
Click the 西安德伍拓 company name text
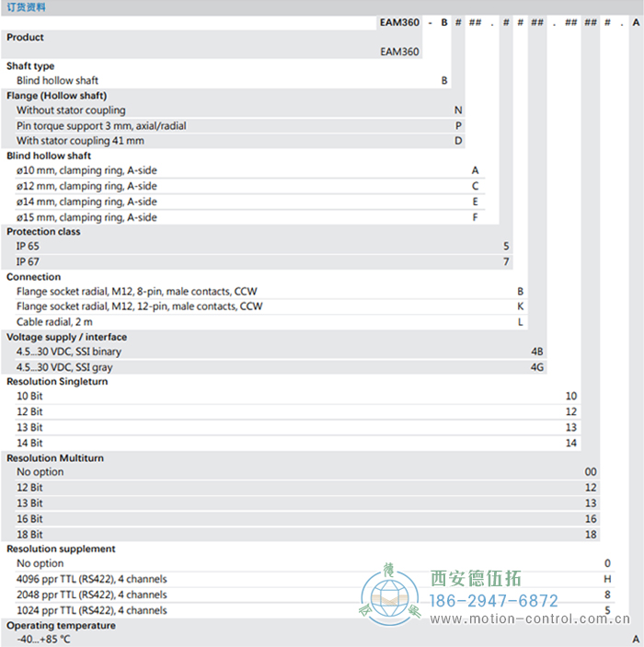476,578
